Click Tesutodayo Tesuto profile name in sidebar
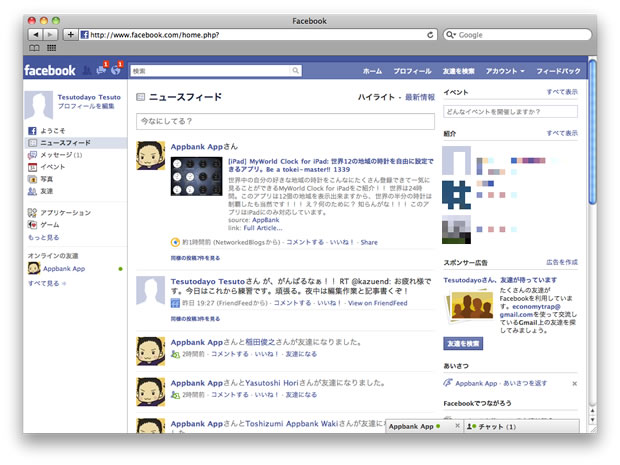The height and width of the screenshot is (465, 620). [89, 97]
